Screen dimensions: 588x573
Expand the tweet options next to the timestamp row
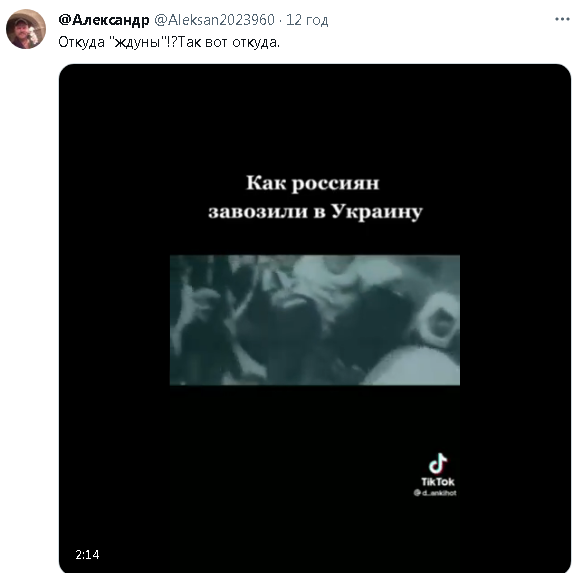tap(562, 19)
